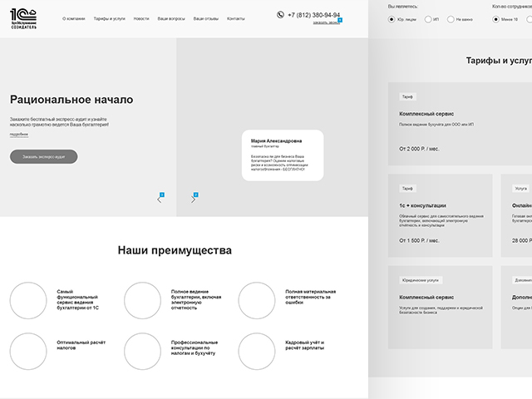Click the 'Тариф' tag on '1с + консультации' card

pos(407,189)
